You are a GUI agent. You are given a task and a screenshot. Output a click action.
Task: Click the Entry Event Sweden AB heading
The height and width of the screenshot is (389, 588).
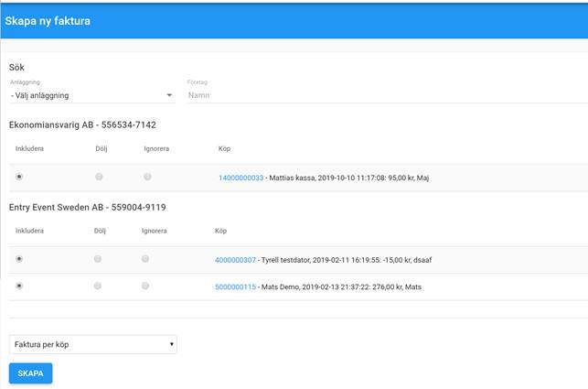point(87,207)
